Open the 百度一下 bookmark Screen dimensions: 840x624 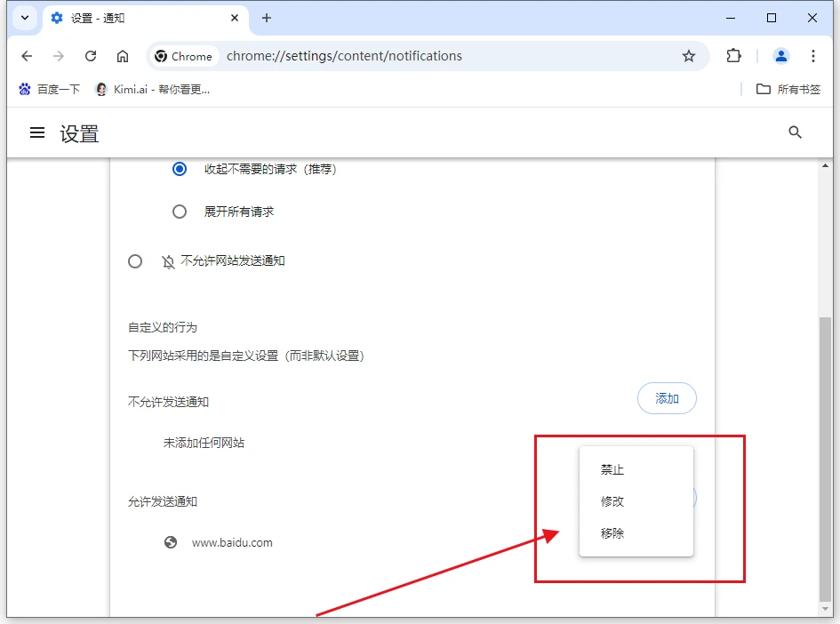(49, 89)
